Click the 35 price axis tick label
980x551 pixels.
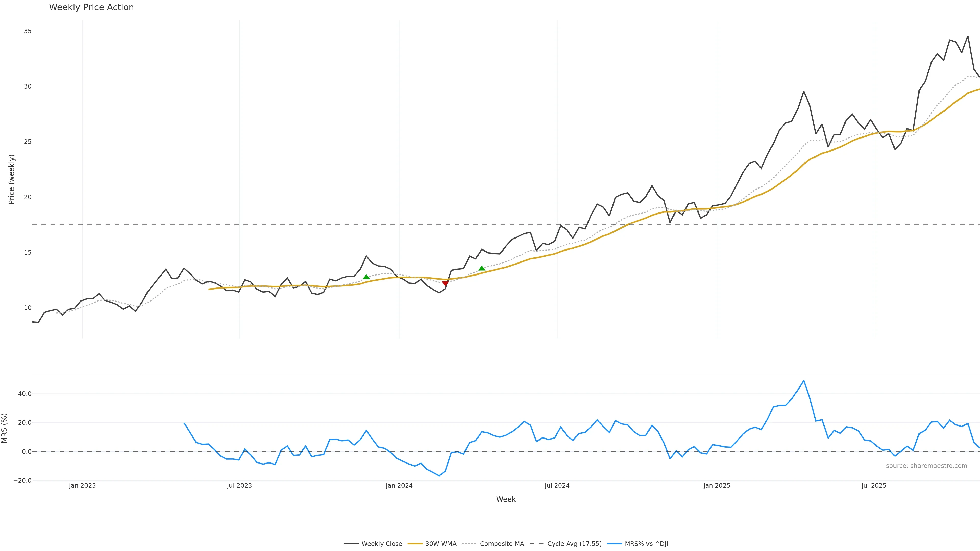[27, 31]
